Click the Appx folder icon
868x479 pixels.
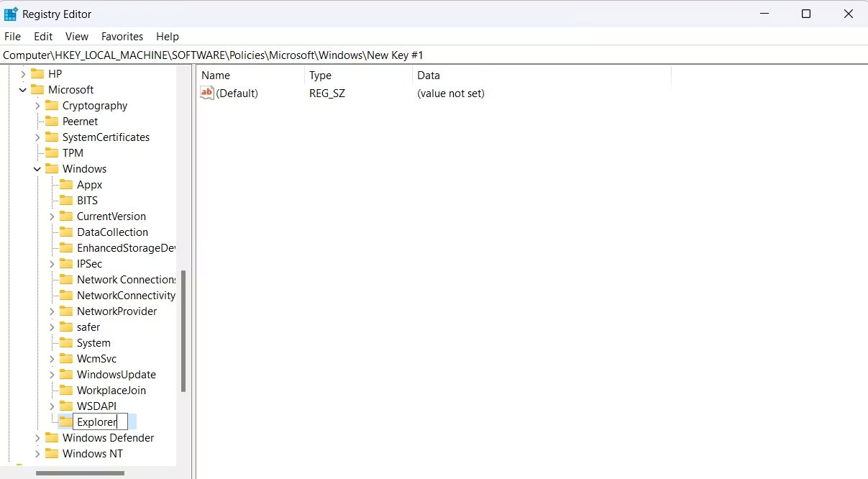66,184
